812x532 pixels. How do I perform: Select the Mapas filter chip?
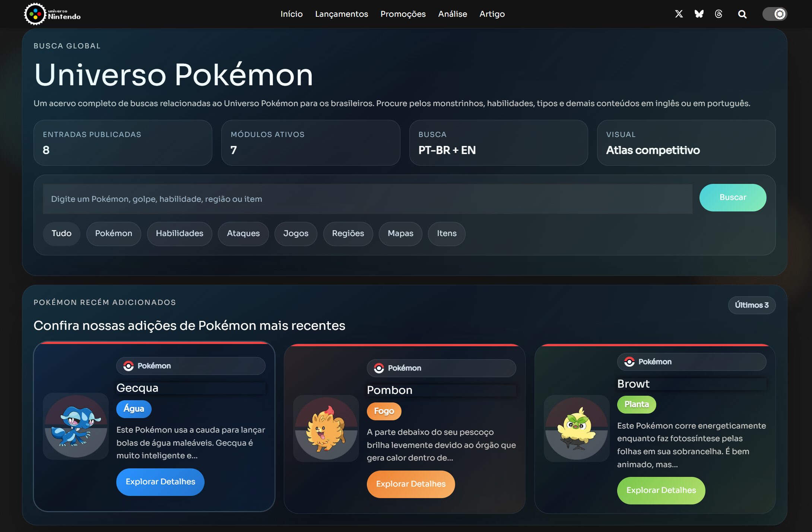[400, 233]
